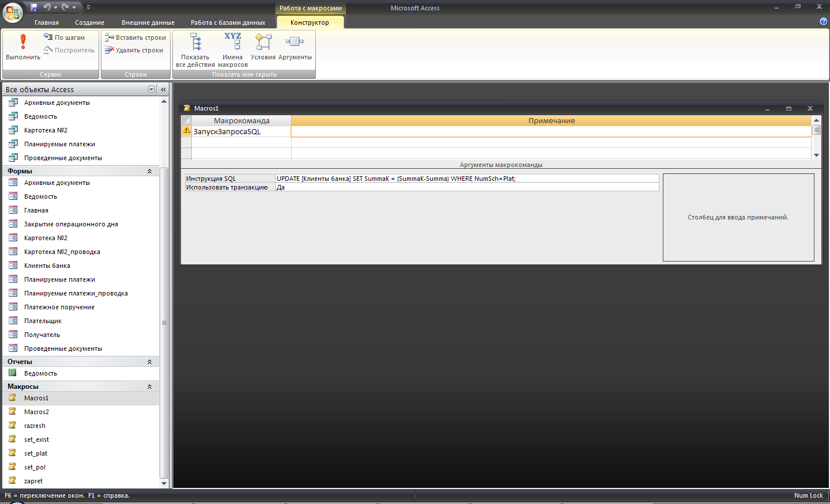Switch to Работа с базами данных tab
The image size is (830, 504).
(x=228, y=22)
